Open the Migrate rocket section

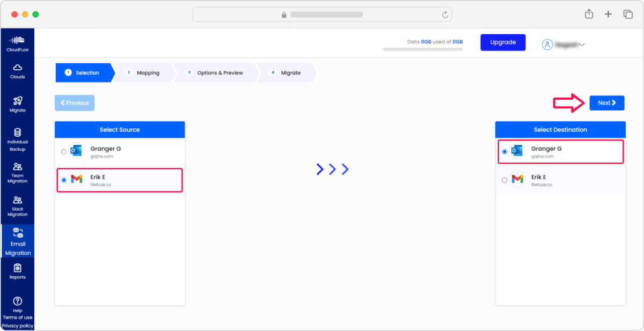click(x=17, y=104)
